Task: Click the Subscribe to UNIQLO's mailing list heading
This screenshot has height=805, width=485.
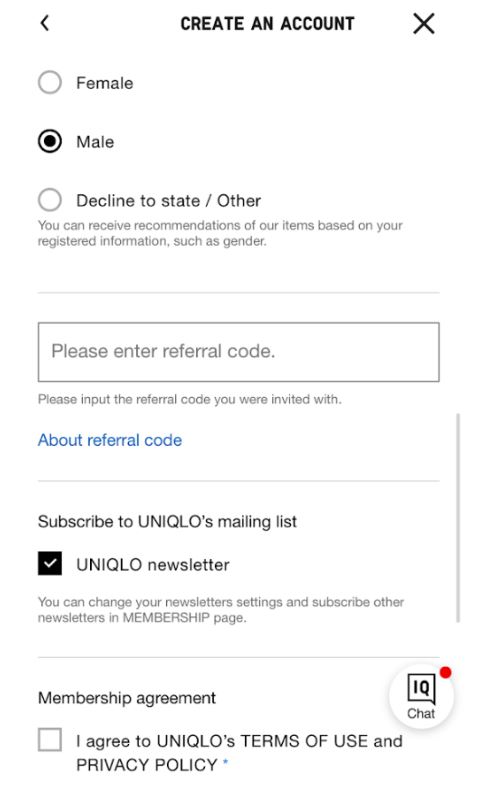Action: point(167,521)
